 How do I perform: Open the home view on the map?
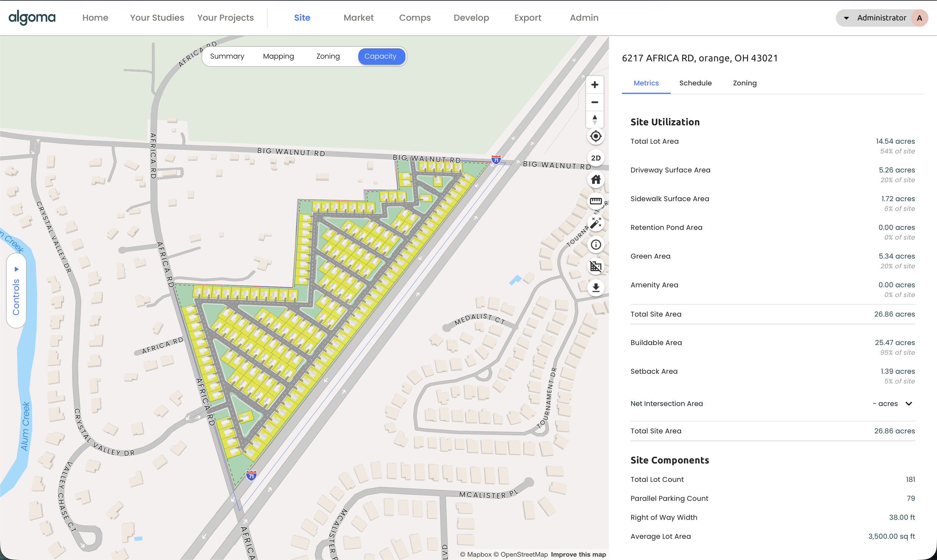pos(596,180)
